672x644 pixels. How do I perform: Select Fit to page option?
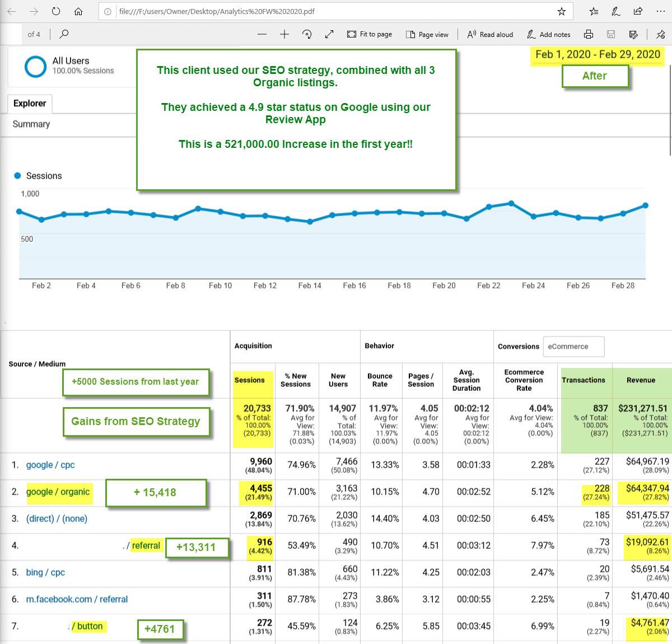[370, 34]
